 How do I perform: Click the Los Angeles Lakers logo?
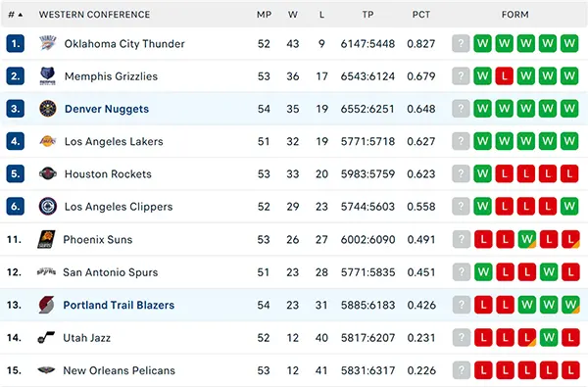point(48,141)
